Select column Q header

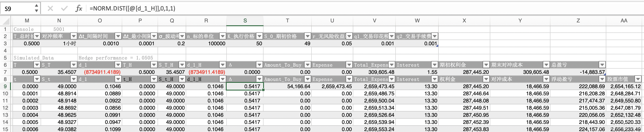point(172,21)
